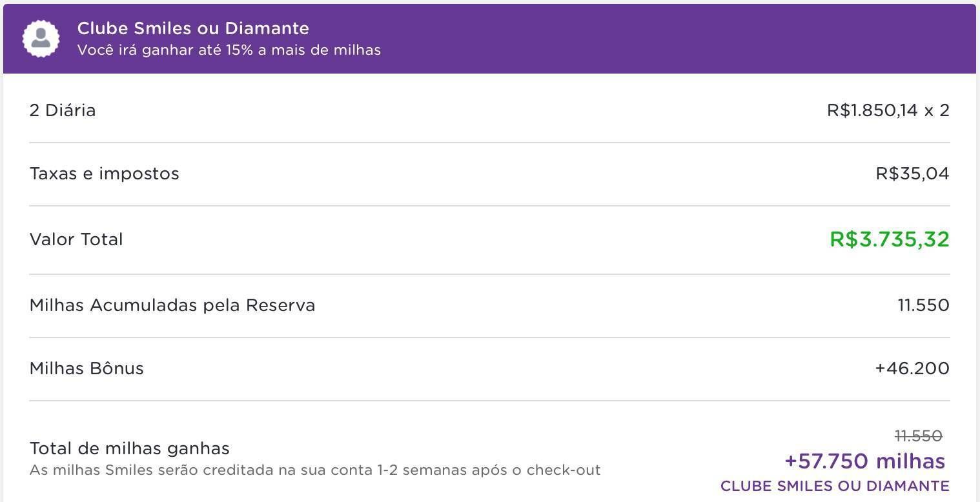Image resolution: width=980 pixels, height=502 pixels.
Task: Click the Valor Total row
Action: tap(489, 239)
